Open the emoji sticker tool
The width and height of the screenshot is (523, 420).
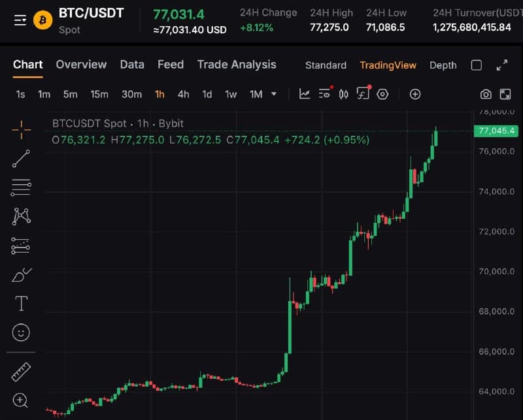pos(21,332)
